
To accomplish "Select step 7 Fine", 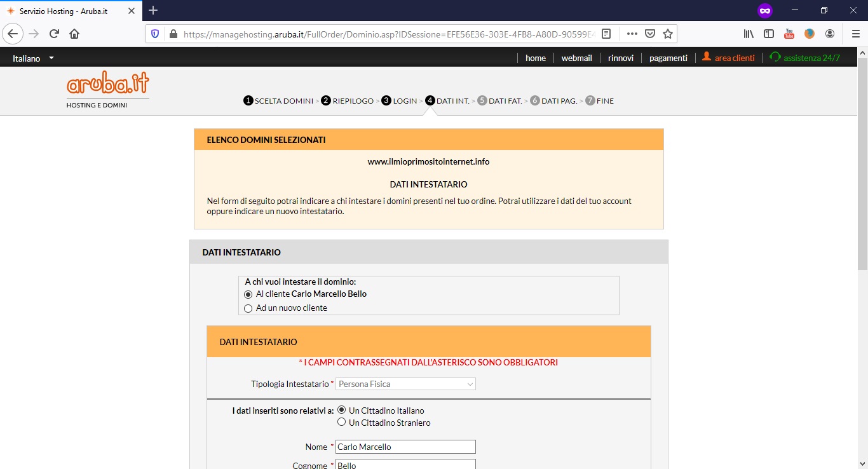I will [599, 100].
